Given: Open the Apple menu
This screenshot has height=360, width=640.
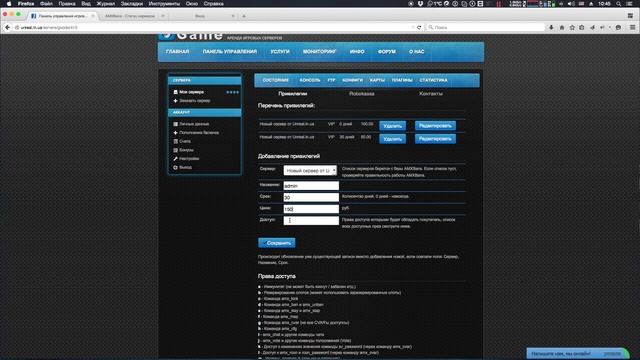Looking at the screenshot, I should 9,4.
